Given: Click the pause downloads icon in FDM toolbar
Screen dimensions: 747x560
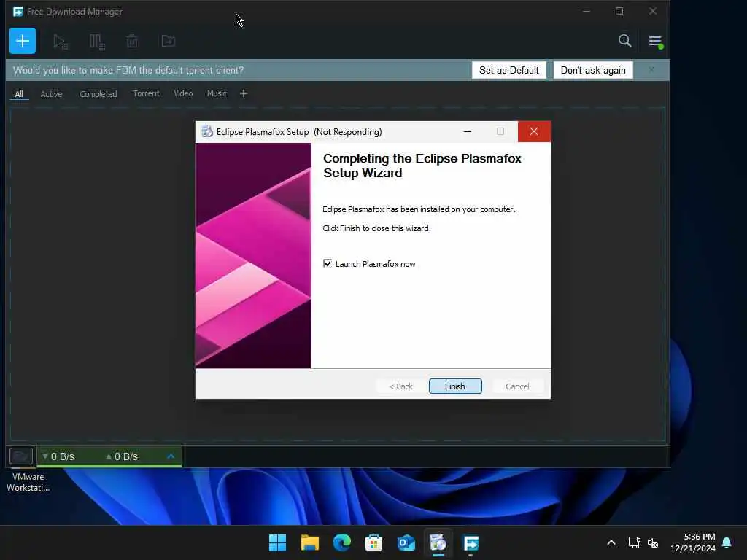Looking at the screenshot, I should coord(97,42).
